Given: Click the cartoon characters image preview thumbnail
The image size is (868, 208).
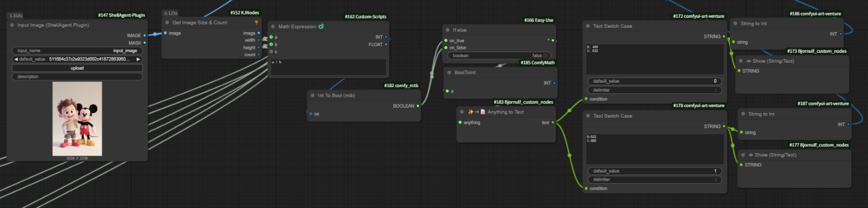Looking at the screenshot, I should point(77,119).
